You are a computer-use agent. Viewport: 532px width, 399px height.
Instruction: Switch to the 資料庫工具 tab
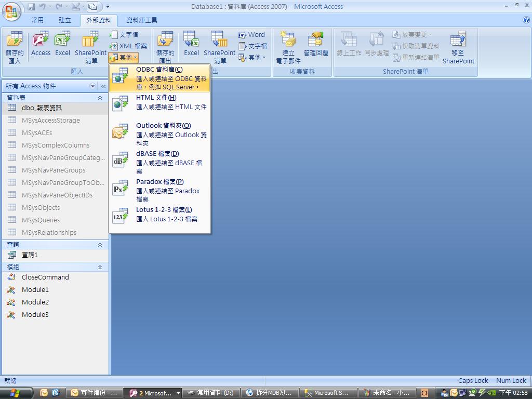point(141,20)
